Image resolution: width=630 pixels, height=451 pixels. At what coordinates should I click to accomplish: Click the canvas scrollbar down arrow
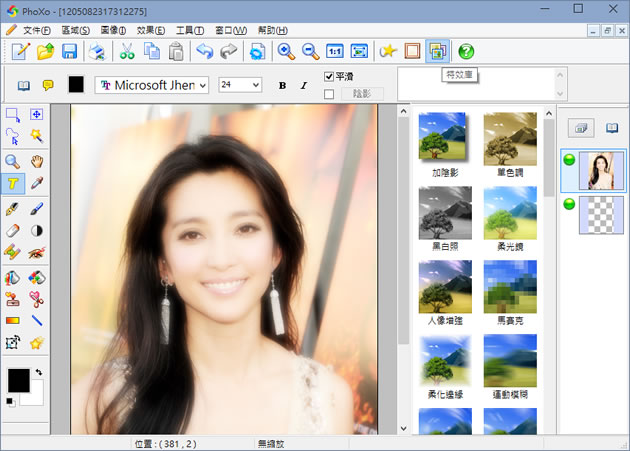[403, 428]
